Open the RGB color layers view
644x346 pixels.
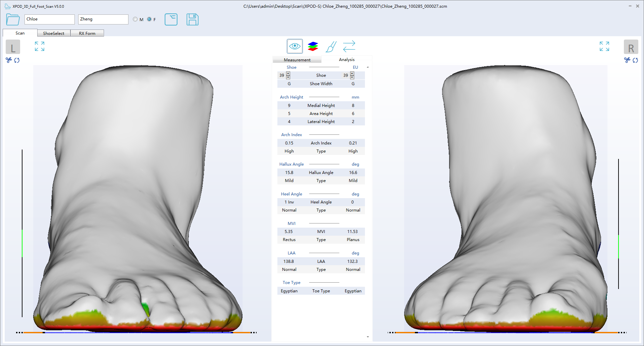pos(313,46)
